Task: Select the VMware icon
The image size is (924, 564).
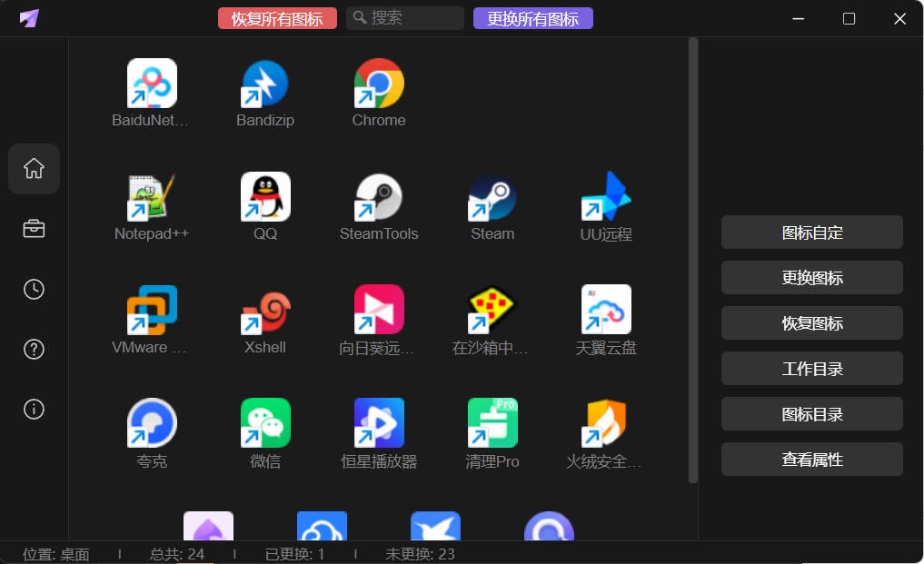Action: pos(151,312)
